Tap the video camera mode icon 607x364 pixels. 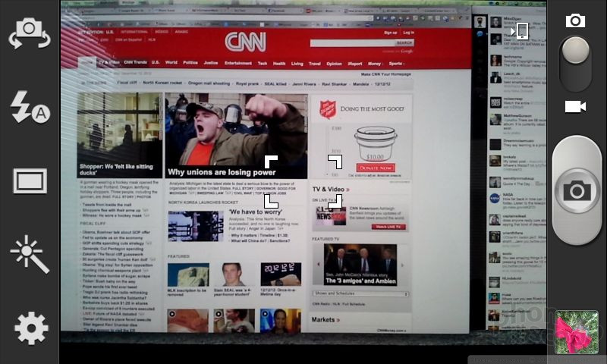575,106
